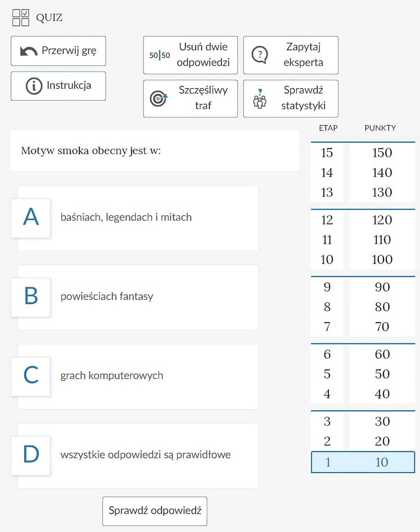Click the question bubble expert icon
The height and width of the screenshot is (532, 420).
coord(260,55)
